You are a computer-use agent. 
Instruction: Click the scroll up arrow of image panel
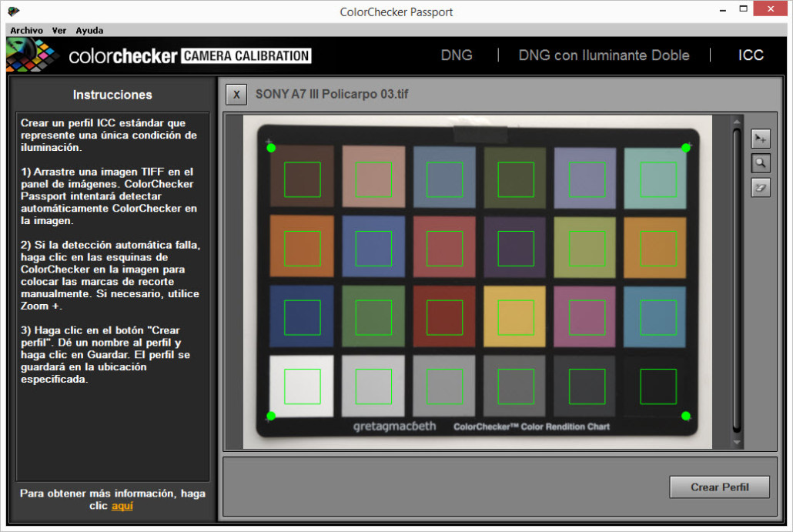[737, 122]
